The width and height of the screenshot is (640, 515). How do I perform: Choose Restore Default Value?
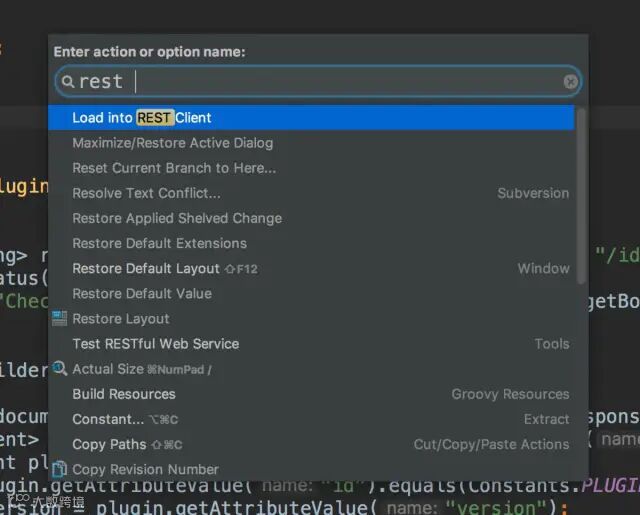pos(311,293)
